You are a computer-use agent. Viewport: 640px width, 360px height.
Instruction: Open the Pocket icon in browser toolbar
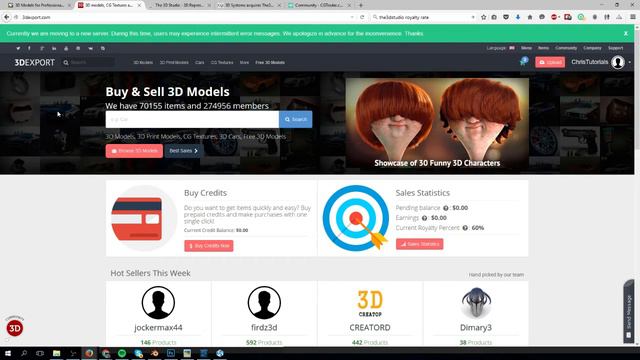[506, 17]
